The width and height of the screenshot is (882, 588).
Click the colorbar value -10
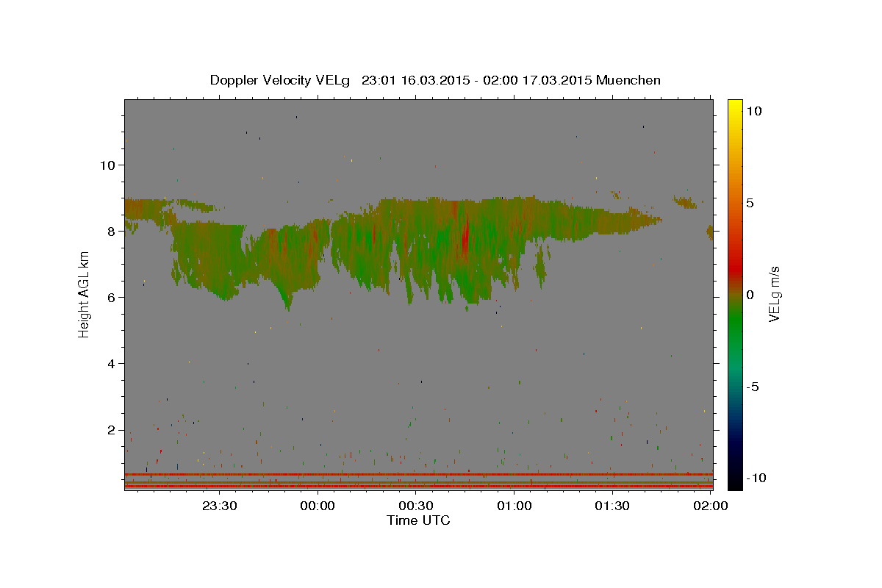coord(756,478)
